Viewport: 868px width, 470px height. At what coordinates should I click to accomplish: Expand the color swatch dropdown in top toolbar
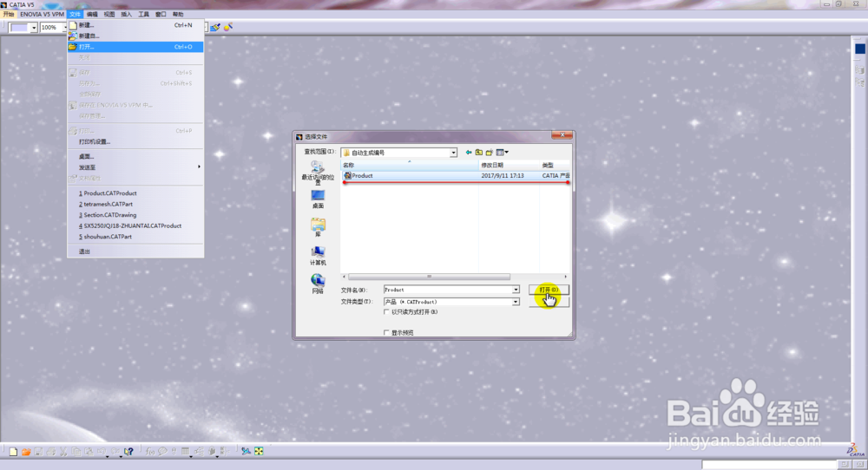coord(34,28)
